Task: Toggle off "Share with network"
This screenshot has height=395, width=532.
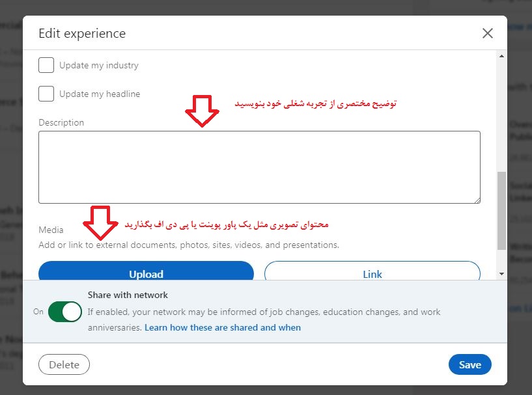Action: point(64,312)
